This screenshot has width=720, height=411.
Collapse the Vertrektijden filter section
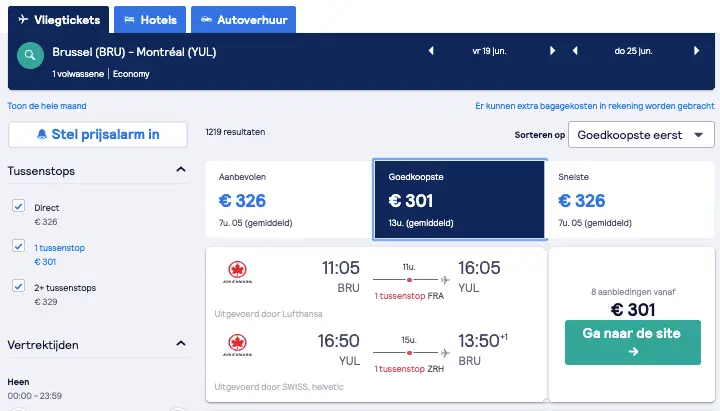pos(181,344)
